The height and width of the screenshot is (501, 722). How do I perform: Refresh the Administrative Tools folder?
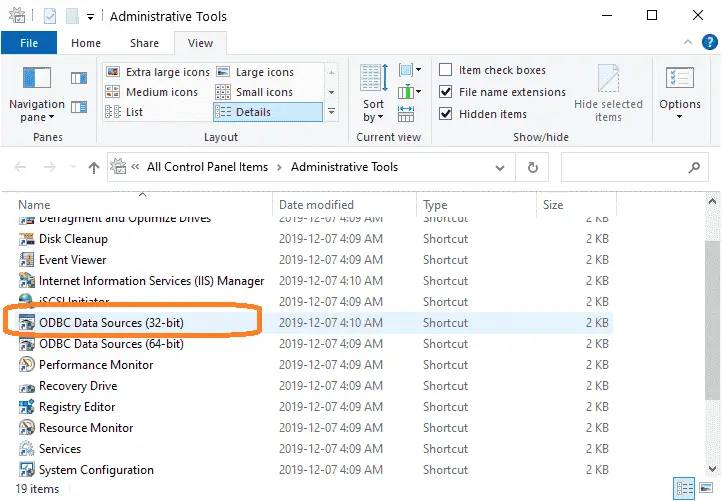(533, 167)
